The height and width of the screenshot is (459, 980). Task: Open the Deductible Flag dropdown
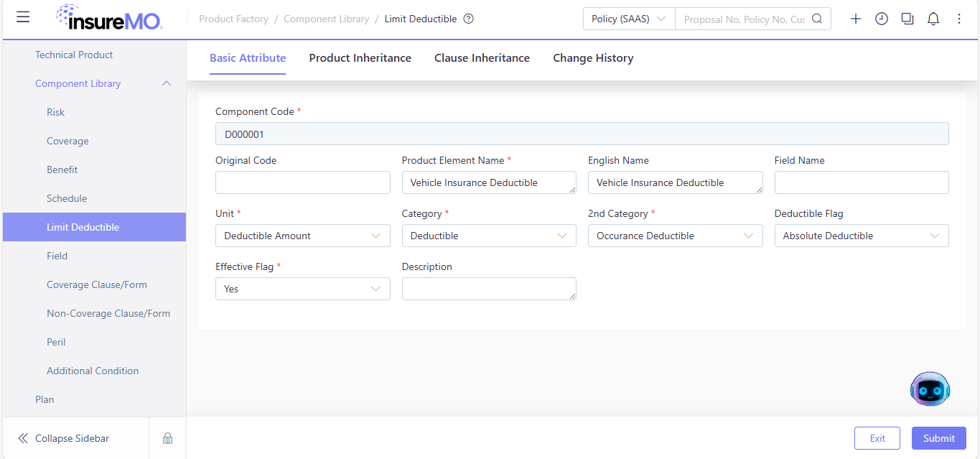click(x=862, y=236)
